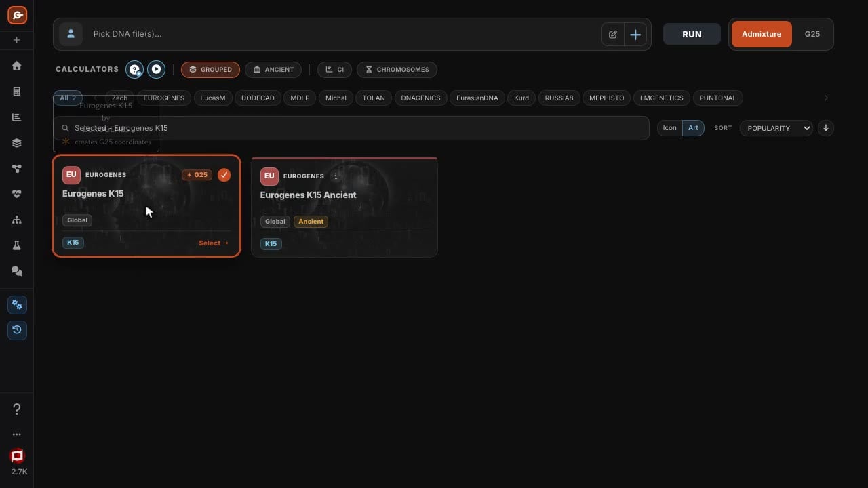Open the calculator icon in sidebar
Viewport: 868px width, 488px height.
[17, 91]
